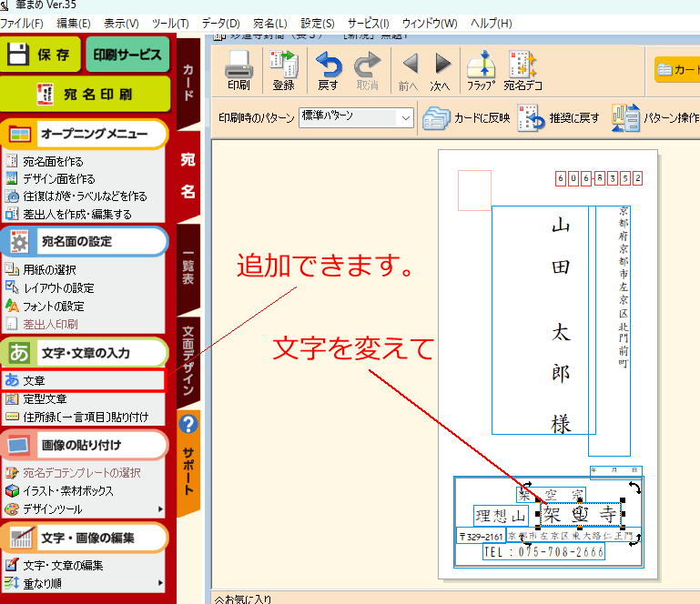This screenshot has height=604, width=700.
Task: Select the recipient name 山田太郎様 text box
Action: click(539, 320)
